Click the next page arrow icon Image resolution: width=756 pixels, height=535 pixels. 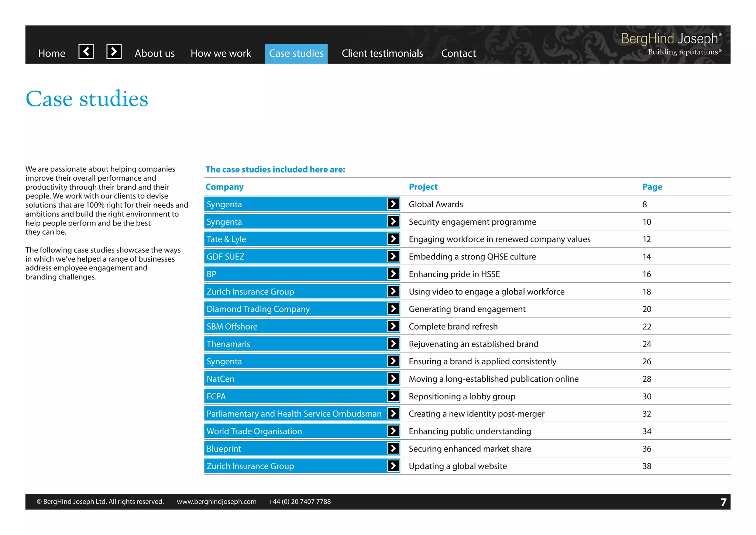point(114,51)
